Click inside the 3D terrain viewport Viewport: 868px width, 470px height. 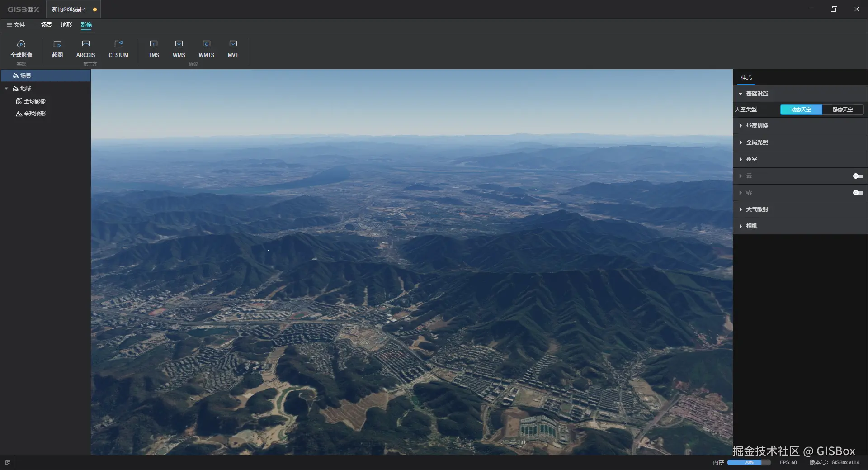click(411, 262)
